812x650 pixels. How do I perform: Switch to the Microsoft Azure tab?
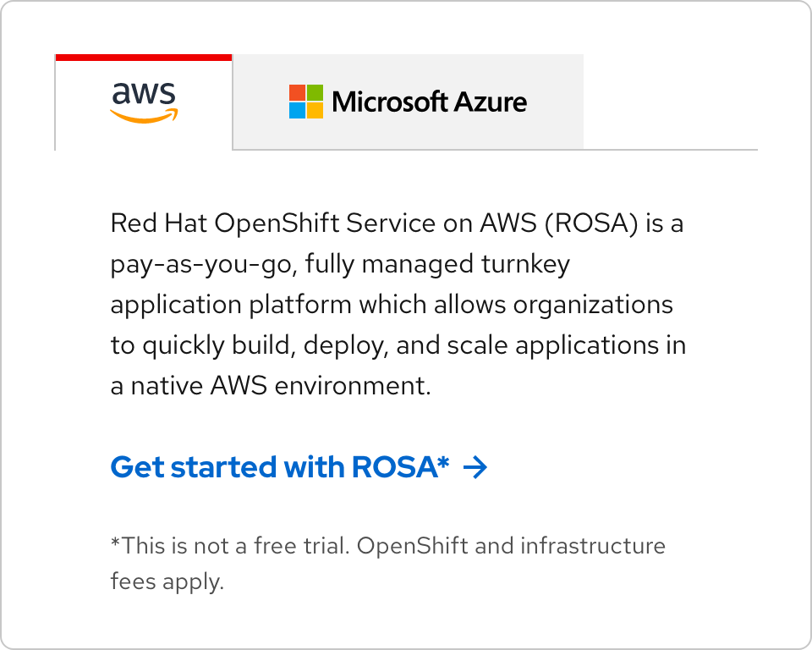(x=408, y=102)
